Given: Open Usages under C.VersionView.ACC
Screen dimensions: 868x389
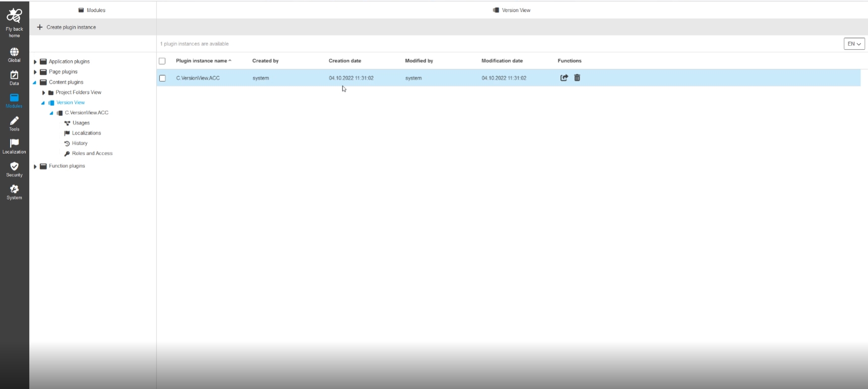Looking at the screenshot, I should [x=81, y=123].
